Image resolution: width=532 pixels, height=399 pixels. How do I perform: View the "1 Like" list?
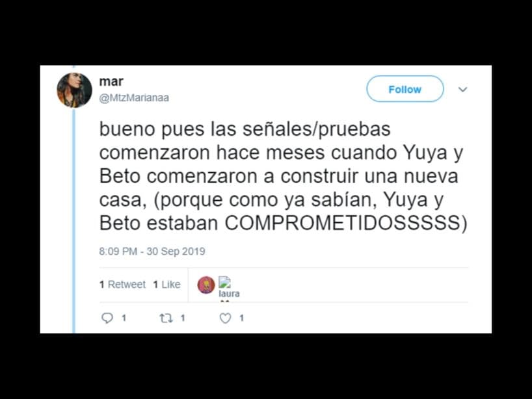pyautogui.click(x=166, y=284)
